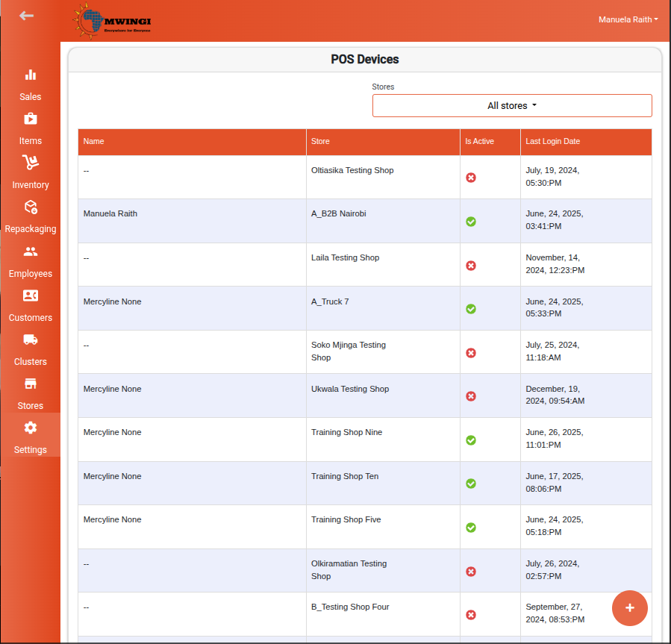This screenshot has height=644, width=671.
Task: Open Customers contact card icon
Action: (31, 296)
